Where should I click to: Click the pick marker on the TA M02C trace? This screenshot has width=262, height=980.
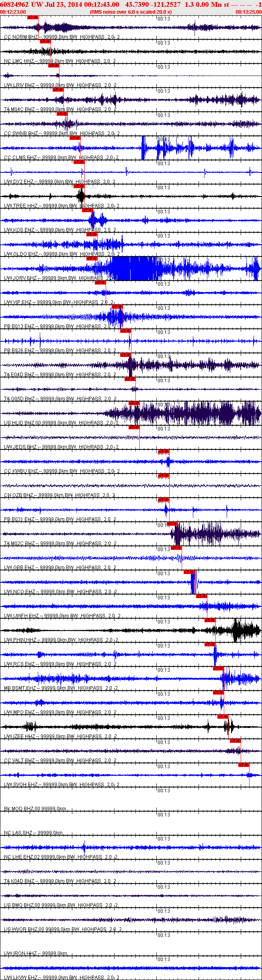click(172, 524)
